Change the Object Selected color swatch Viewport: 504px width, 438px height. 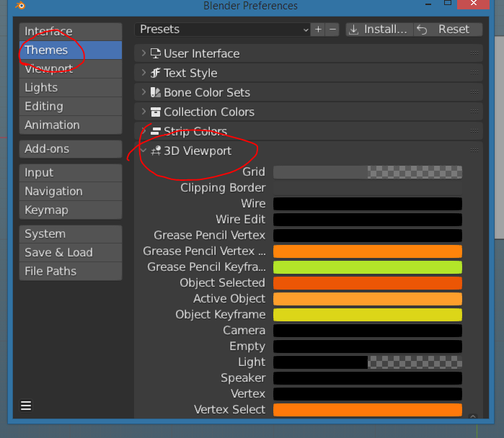[368, 283]
